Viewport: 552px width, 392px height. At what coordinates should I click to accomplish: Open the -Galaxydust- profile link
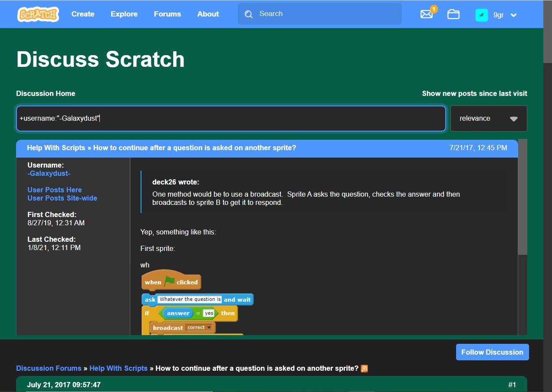click(49, 173)
